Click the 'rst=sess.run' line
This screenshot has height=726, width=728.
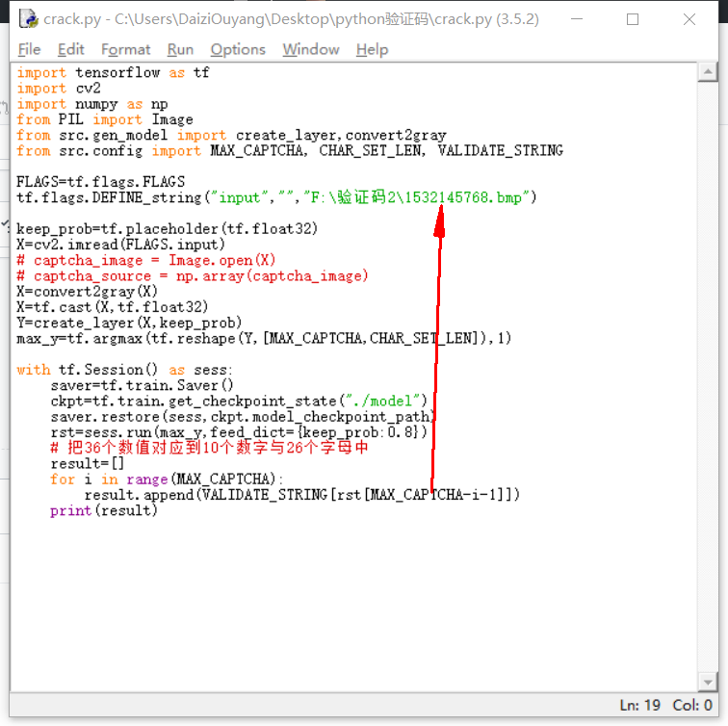point(239,432)
